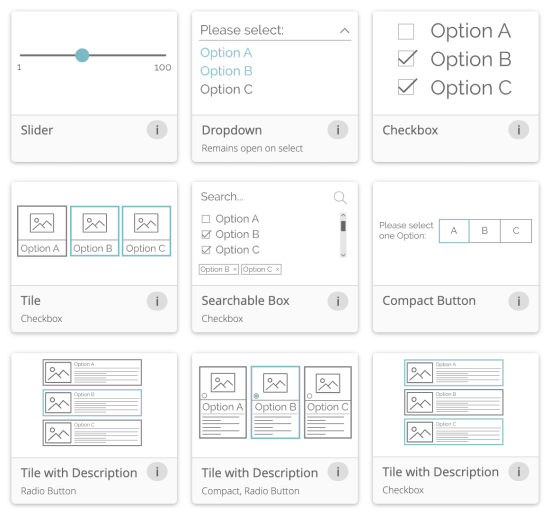Select the Option A image tile
550x517 pixels.
click(x=42, y=231)
